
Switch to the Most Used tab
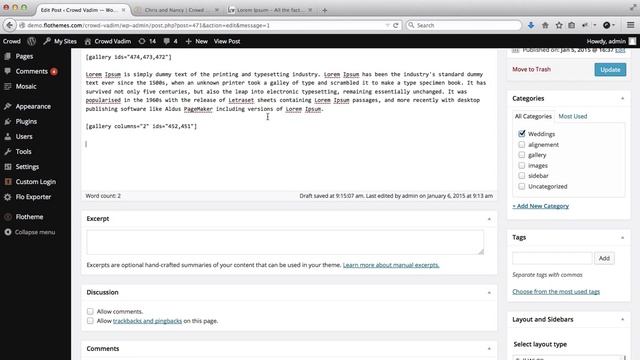(573, 116)
